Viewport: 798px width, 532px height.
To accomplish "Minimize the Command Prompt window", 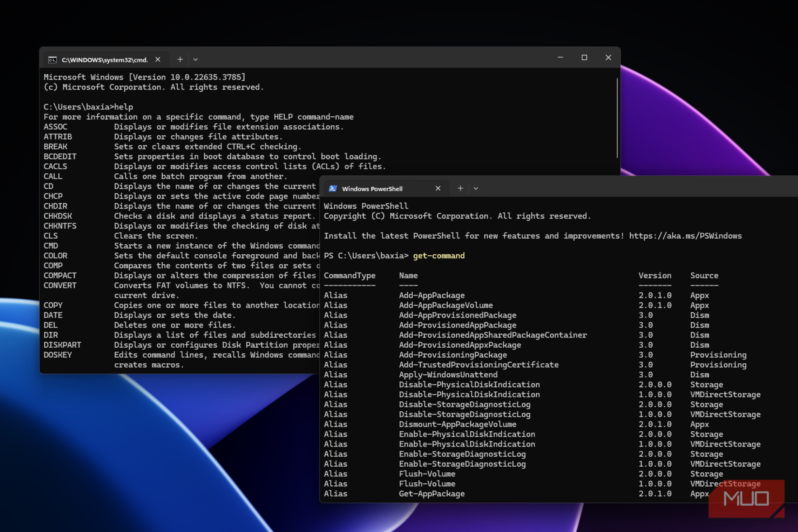I will 560,57.
